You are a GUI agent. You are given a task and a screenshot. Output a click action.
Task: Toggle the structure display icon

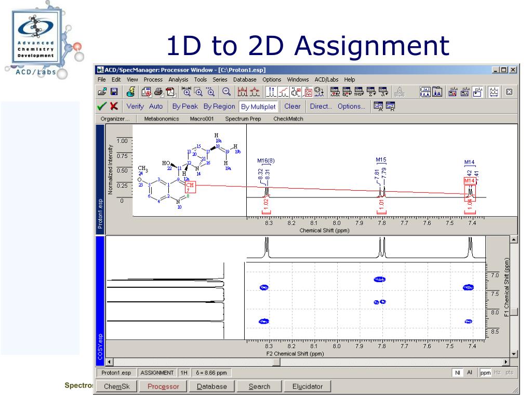click(296, 91)
